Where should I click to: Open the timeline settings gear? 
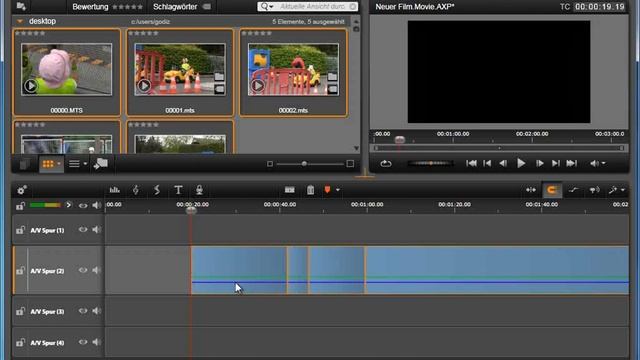click(x=22, y=190)
